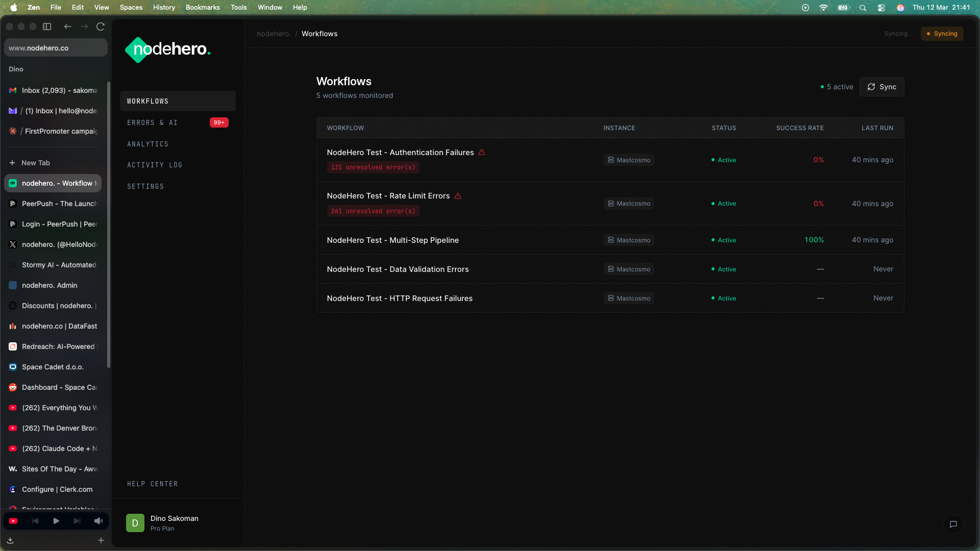Open the Bookmarks menu
Screen dimensions: 980x551
[202, 8]
